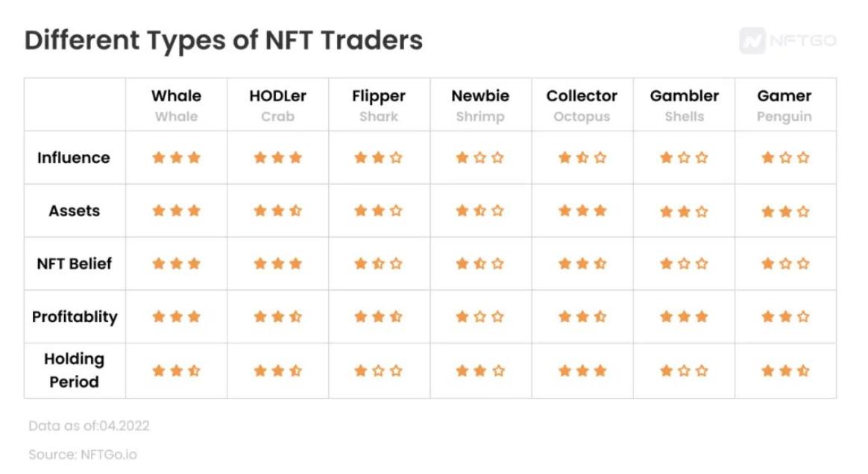Select the Profitablity row label
This screenshot has width=868, height=474.
(x=75, y=317)
